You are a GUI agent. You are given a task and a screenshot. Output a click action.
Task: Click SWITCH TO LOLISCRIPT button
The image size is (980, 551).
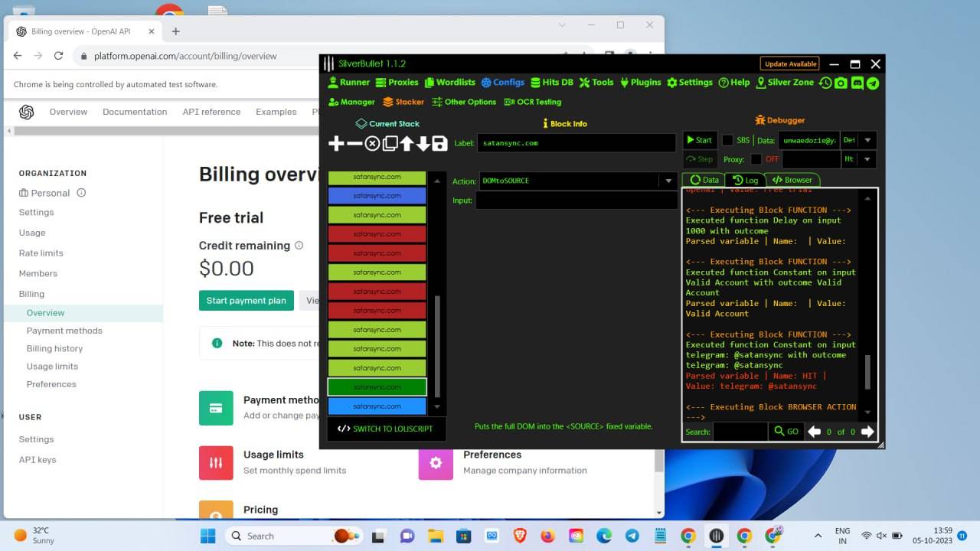[x=385, y=429]
